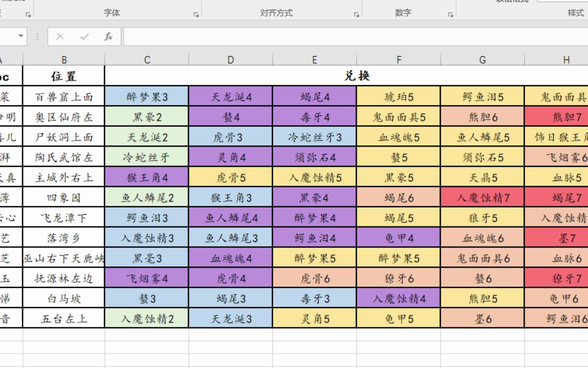
Task: Click the Insert Function fx icon
Action: [108, 36]
